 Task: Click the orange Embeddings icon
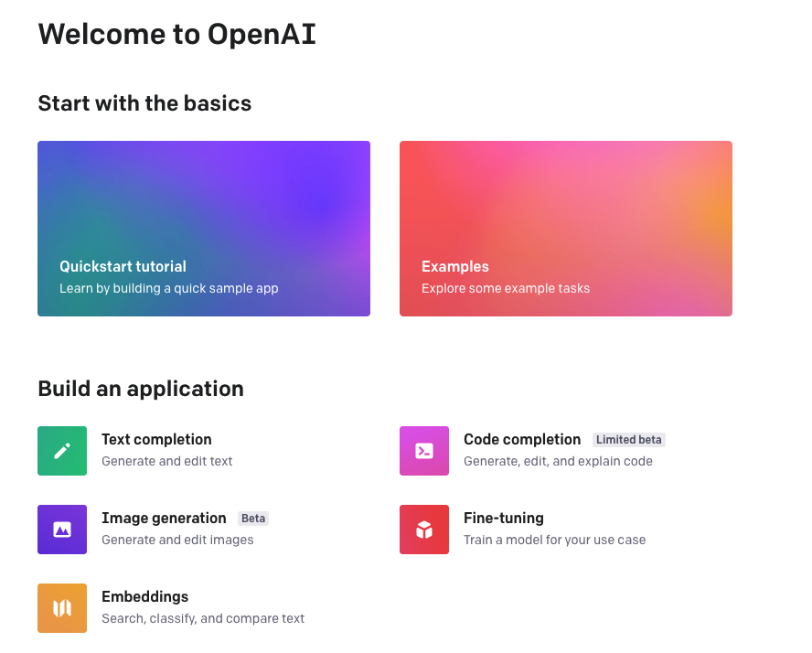click(x=62, y=608)
